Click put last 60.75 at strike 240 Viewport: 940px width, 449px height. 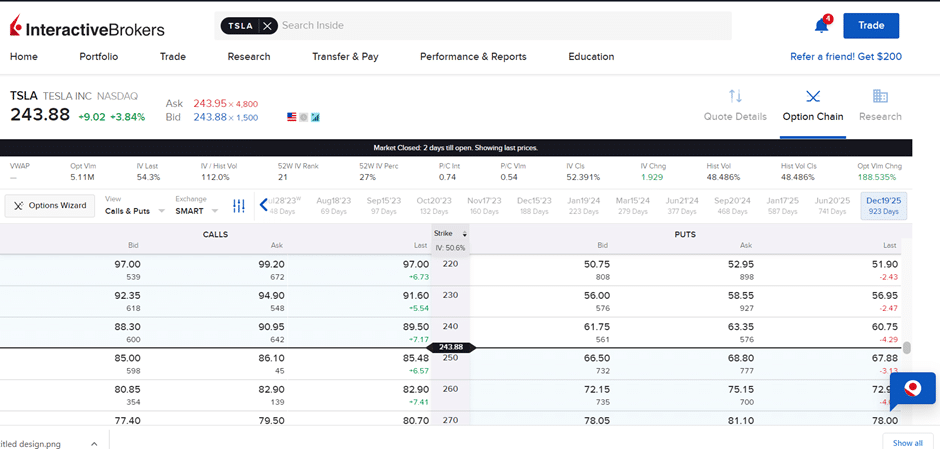(x=884, y=327)
